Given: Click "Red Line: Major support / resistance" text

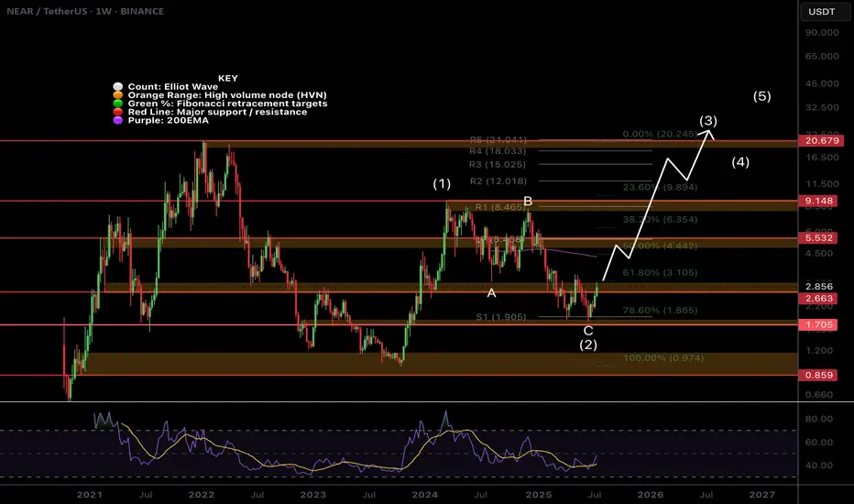Looking at the screenshot, I should pyautogui.click(x=217, y=112).
